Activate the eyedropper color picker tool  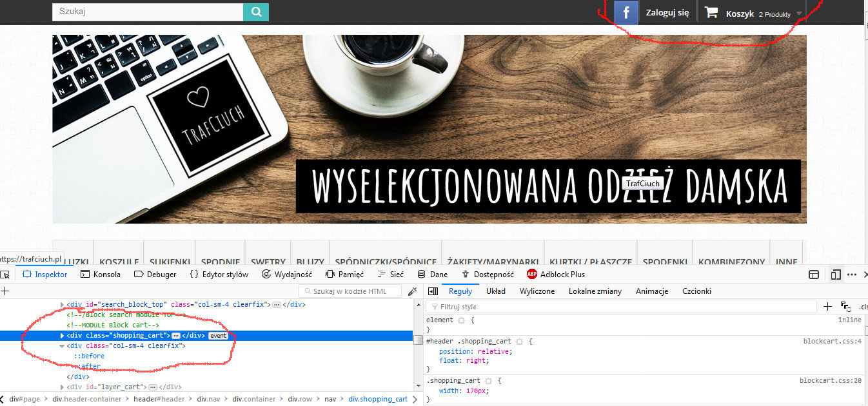click(x=413, y=291)
